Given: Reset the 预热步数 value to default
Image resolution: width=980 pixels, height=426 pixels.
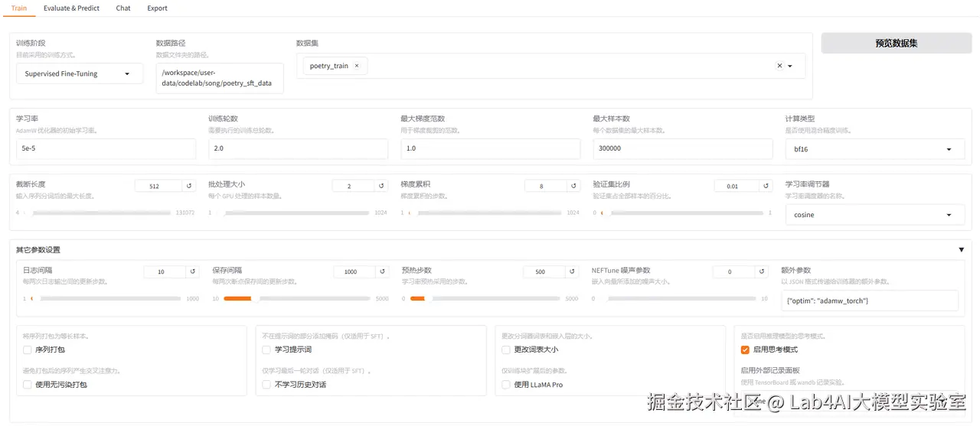Looking at the screenshot, I should pyautogui.click(x=572, y=272).
